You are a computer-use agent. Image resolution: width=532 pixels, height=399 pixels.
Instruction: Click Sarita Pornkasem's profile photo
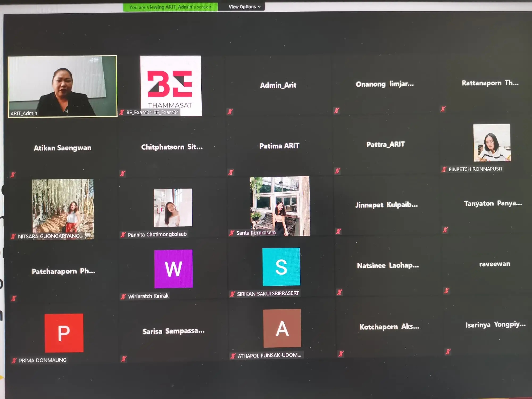[x=280, y=205]
